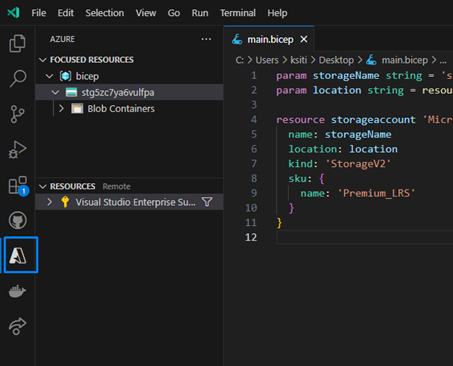This screenshot has height=366, width=453.
Task: Open Run and Debug view icon
Action: (17, 149)
